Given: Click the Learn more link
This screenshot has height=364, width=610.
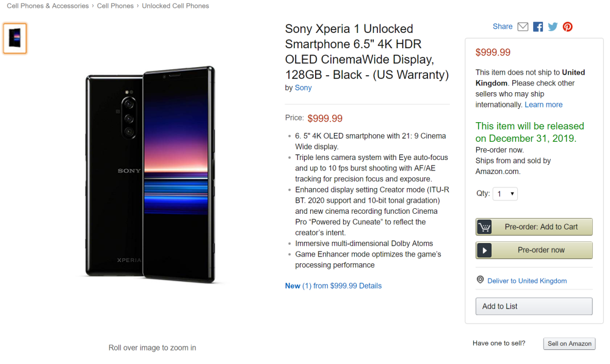Looking at the screenshot, I should [543, 105].
